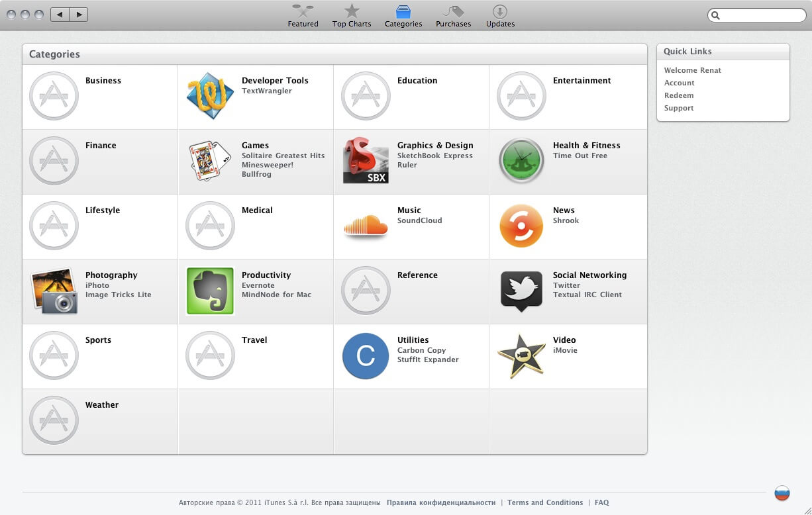Click the Shrook orange icon under News
This screenshot has width=812, height=515.
click(x=521, y=226)
